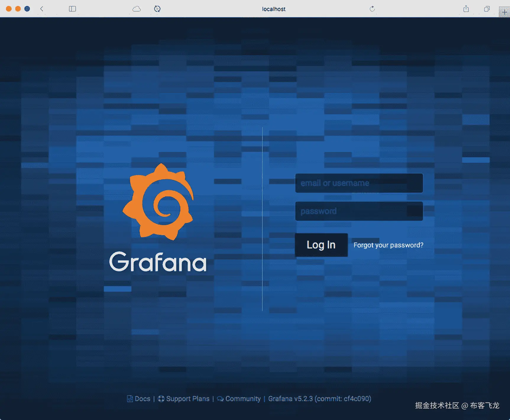Click the localhost address bar
Screen dimensions: 510x420
tap(274, 9)
